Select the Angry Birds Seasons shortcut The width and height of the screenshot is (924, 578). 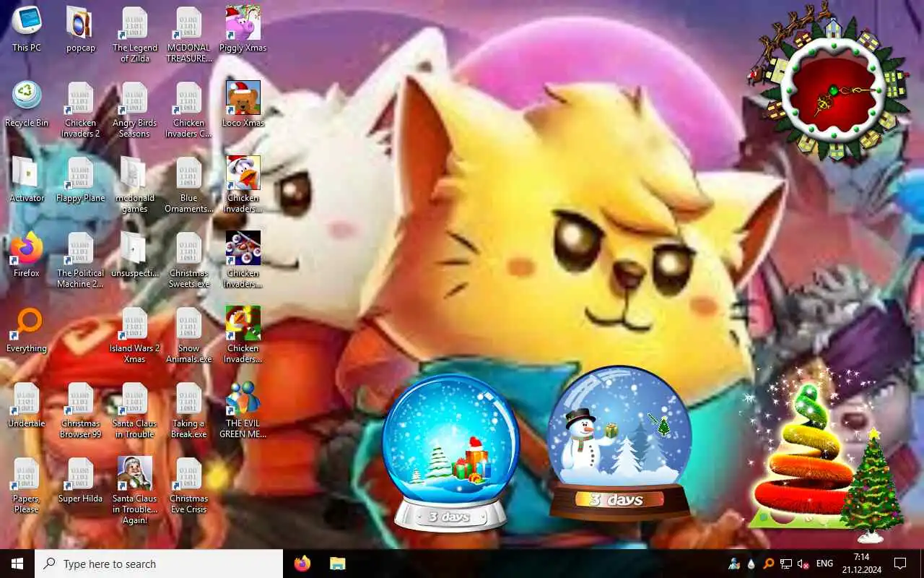tap(135, 110)
